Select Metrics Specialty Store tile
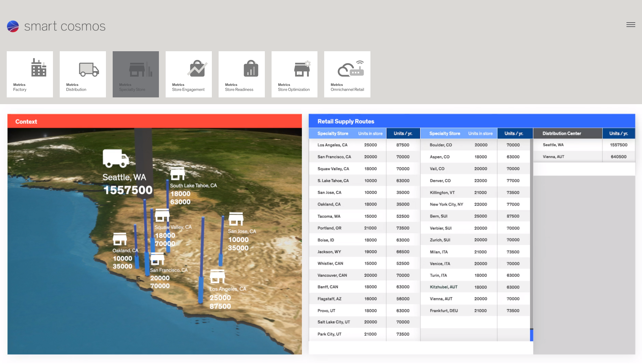This screenshot has height=364, width=642. 136,74
